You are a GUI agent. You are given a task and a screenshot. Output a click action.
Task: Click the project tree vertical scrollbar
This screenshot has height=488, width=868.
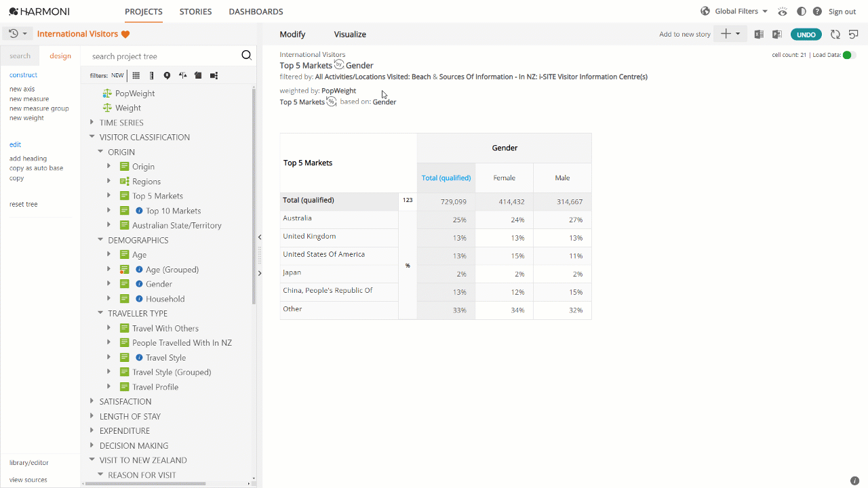pos(254,197)
